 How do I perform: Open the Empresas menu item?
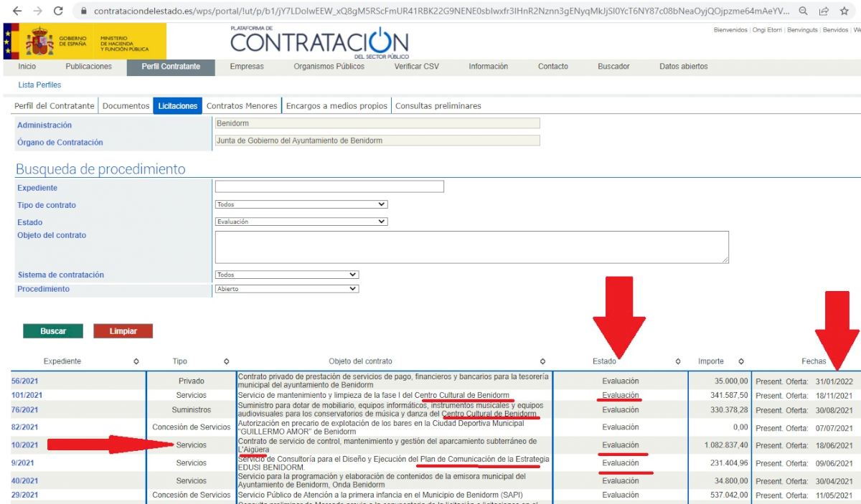click(246, 67)
